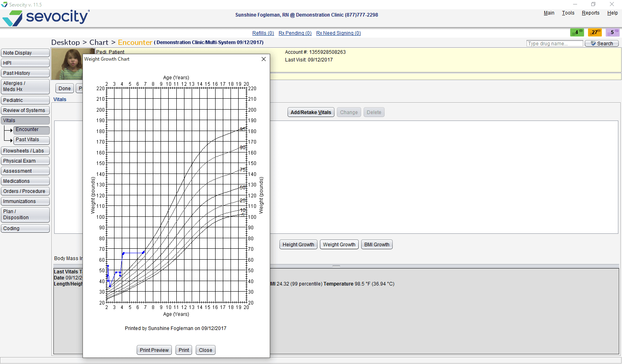
Task: Click the horizontal splitter handle above vitals summary
Action: coord(336,266)
